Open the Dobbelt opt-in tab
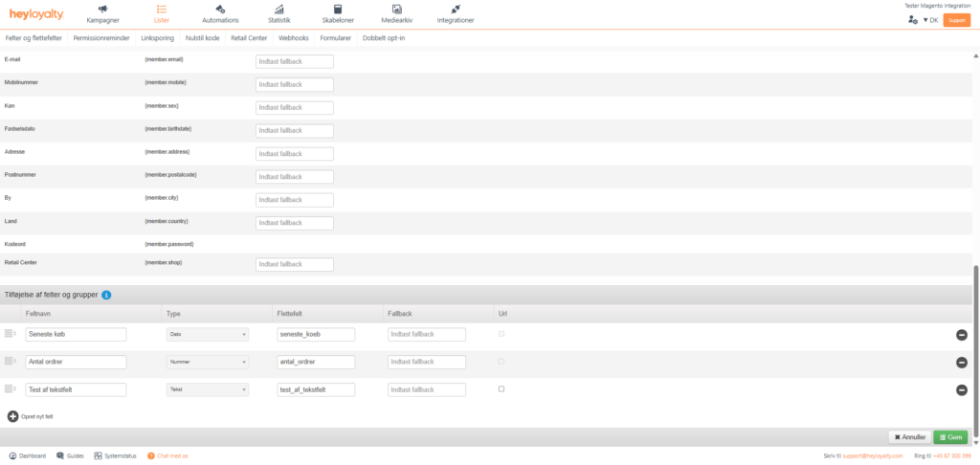 [x=383, y=38]
